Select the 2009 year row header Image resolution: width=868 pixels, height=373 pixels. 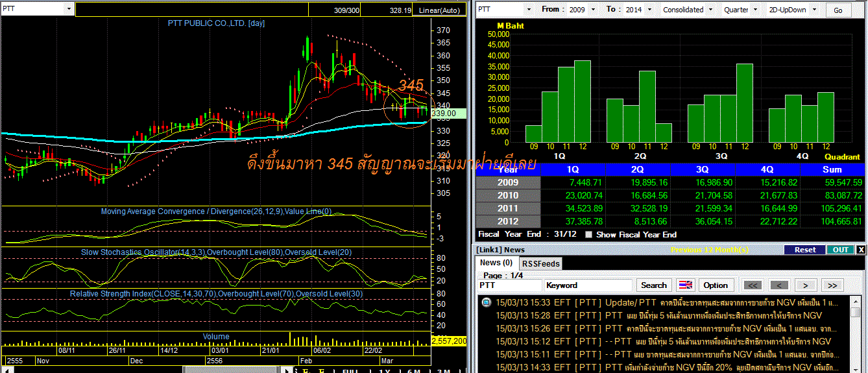pos(508,182)
